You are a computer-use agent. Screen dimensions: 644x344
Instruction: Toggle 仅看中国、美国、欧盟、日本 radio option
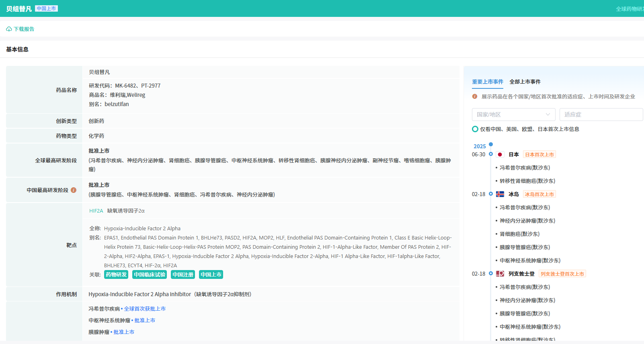pyautogui.click(x=475, y=129)
